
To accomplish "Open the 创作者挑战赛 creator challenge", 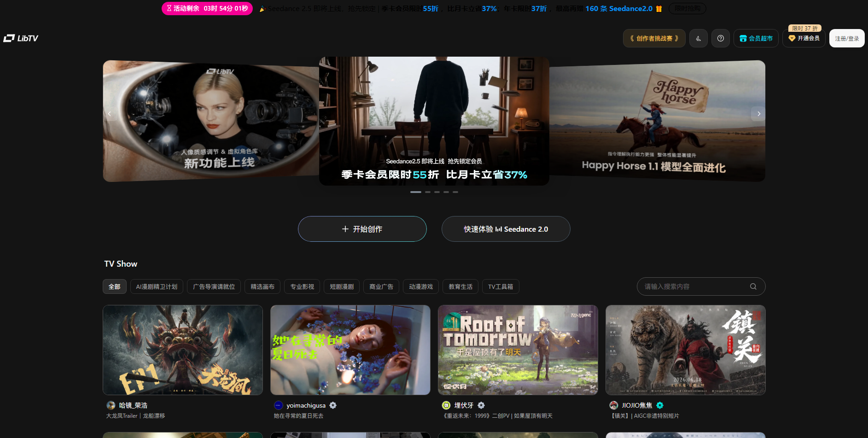I will 654,38.
